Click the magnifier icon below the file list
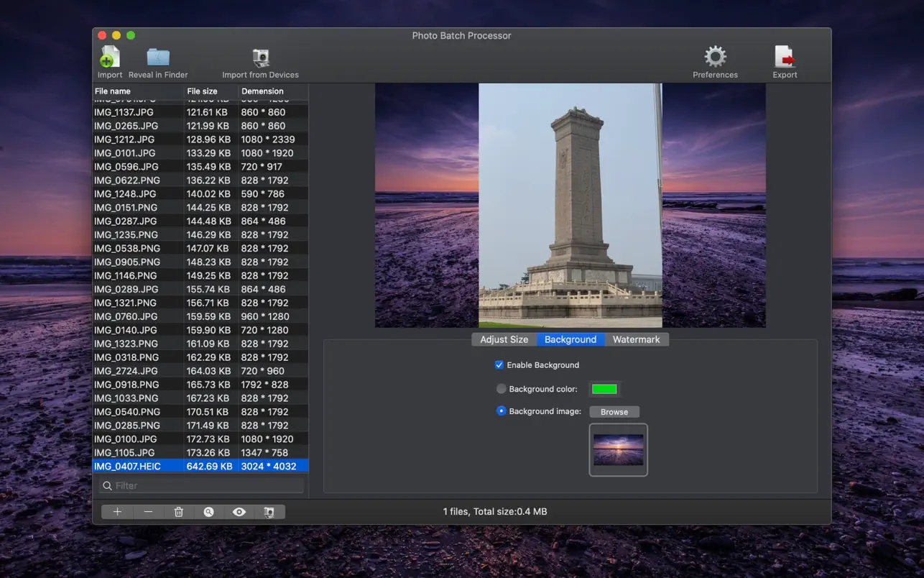The width and height of the screenshot is (924, 578). [208, 512]
